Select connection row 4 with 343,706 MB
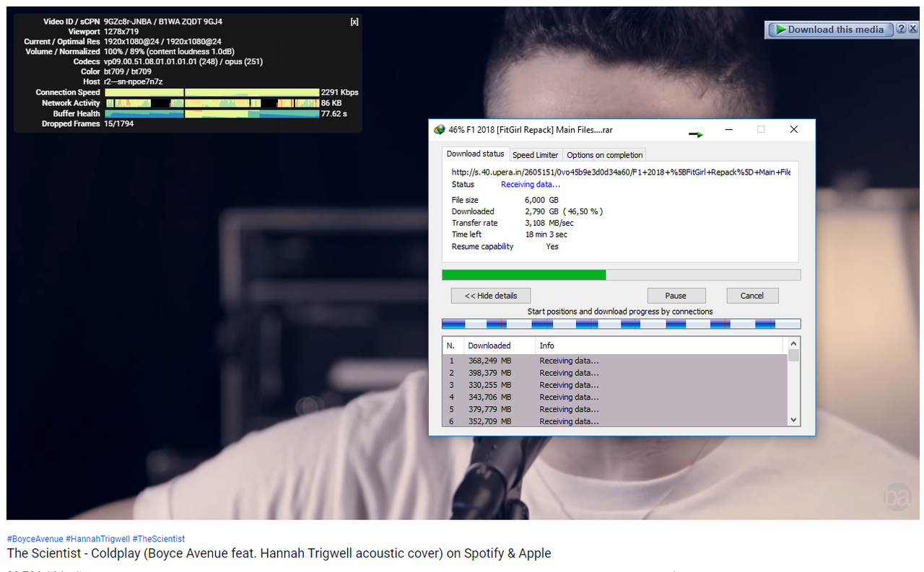The image size is (924, 572). pos(614,397)
